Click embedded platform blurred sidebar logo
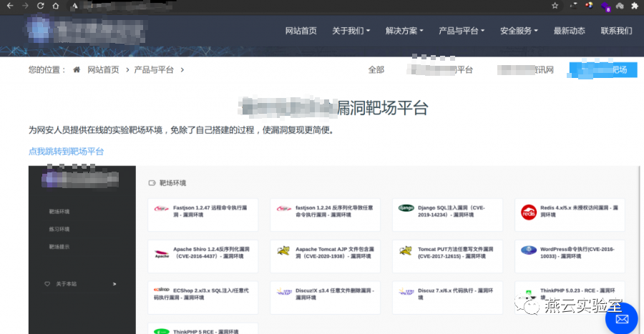Screen dimensions: 644x334 (x=80, y=179)
